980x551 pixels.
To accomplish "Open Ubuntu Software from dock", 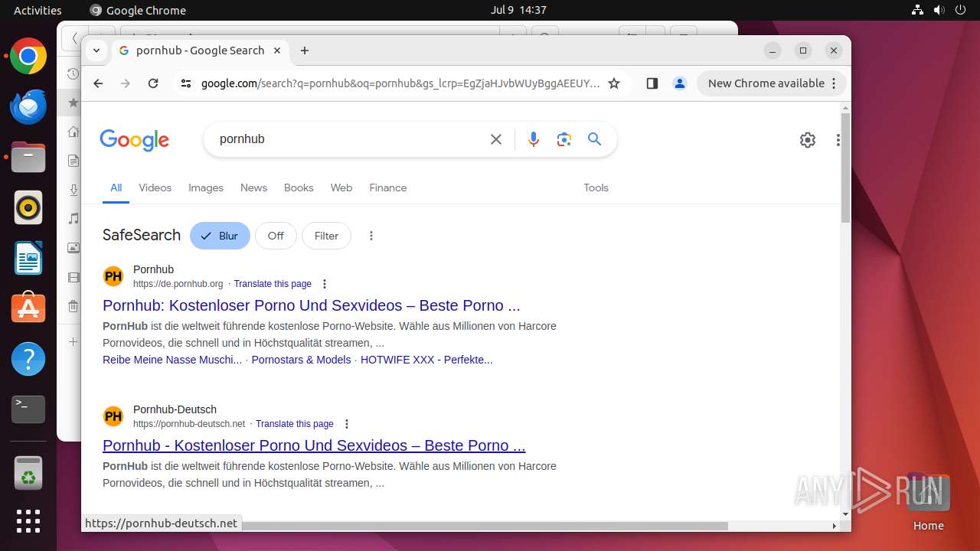I will pyautogui.click(x=28, y=308).
